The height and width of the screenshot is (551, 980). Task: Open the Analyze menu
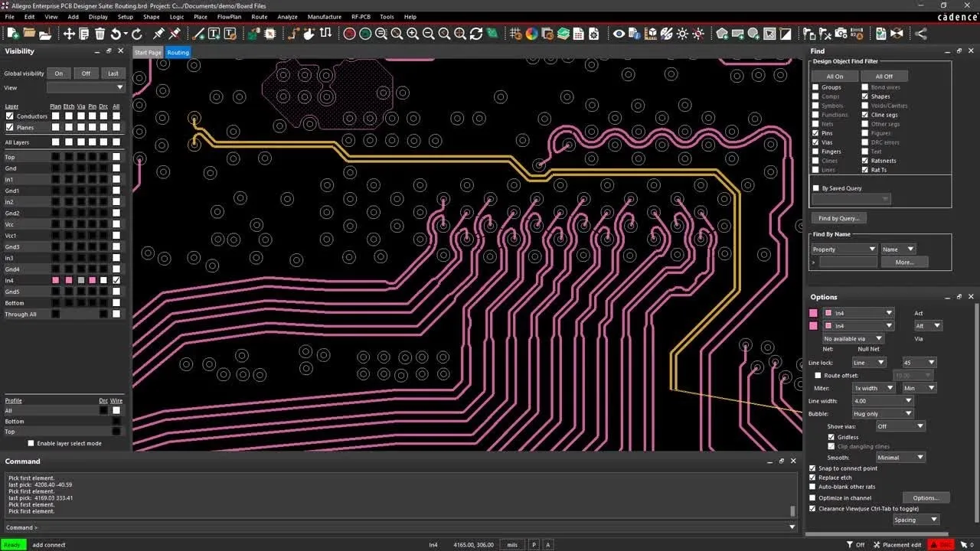[287, 17]
